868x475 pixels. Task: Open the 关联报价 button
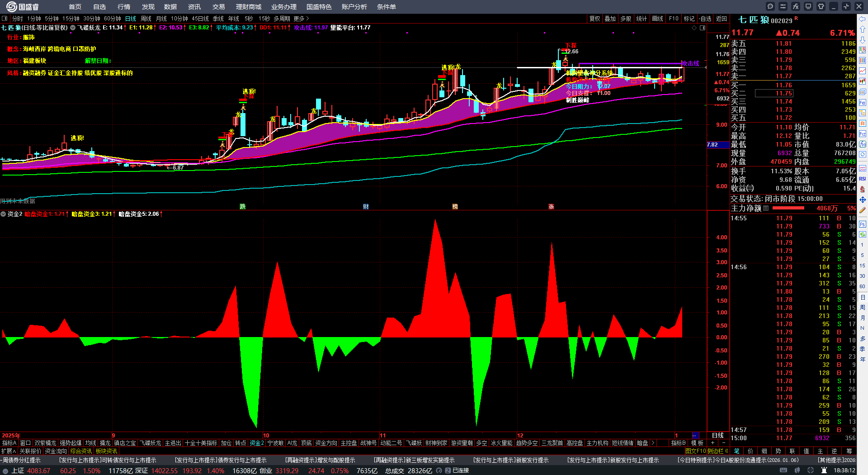coord(30,451)
